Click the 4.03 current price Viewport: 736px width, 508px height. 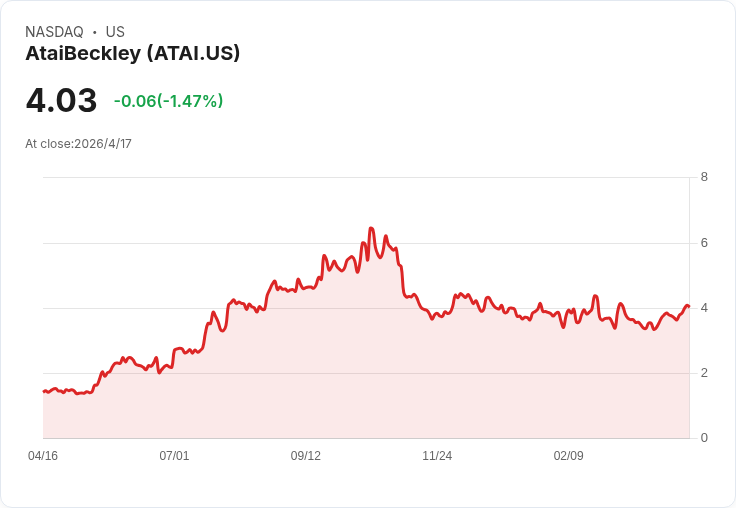61,100
